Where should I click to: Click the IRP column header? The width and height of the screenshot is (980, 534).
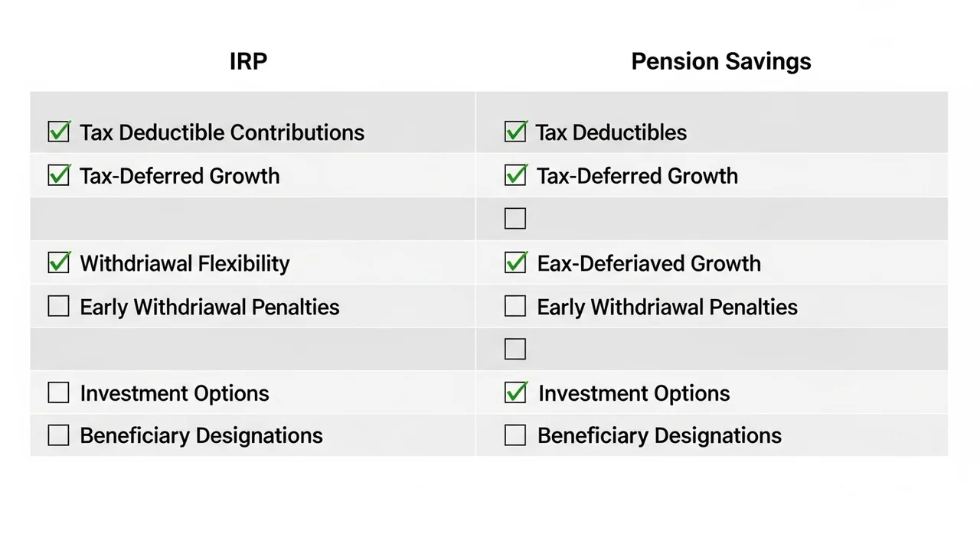pos(248,62)
